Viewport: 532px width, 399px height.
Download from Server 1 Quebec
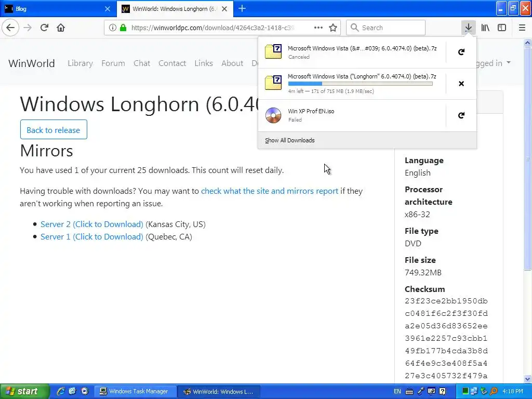click(91, 237)
